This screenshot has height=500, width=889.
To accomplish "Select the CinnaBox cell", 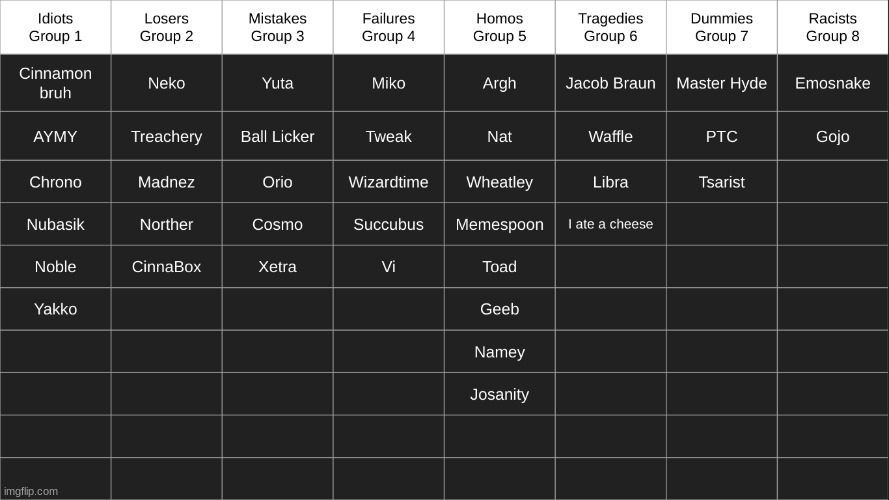I will [x=166, y=266].
